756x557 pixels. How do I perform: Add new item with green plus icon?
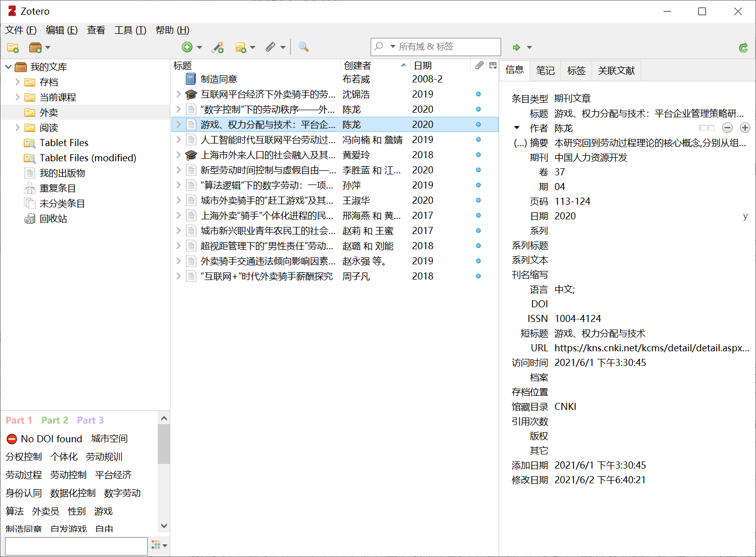187,47
